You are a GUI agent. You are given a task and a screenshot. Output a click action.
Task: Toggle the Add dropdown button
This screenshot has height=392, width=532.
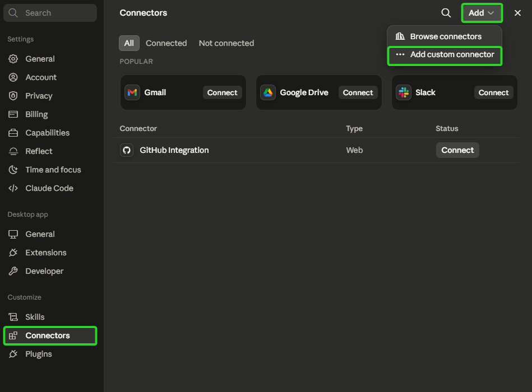[482, 13]
